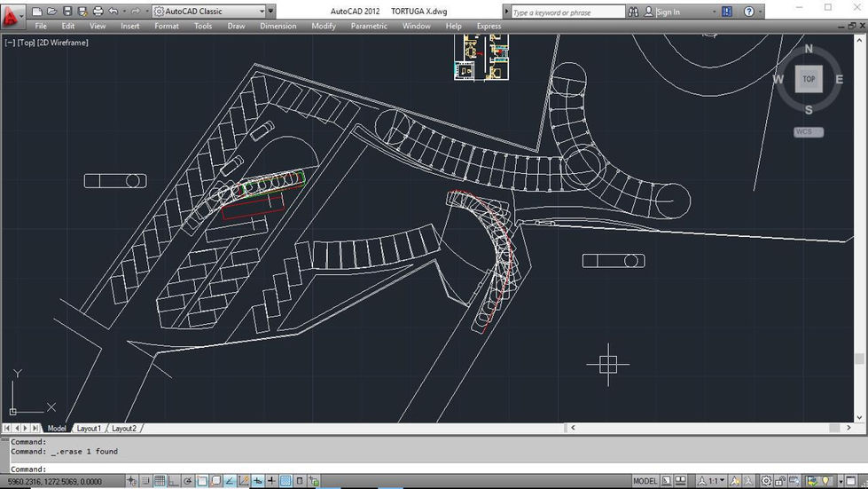The image size is (868, 489).
Task: Toggle Quick Properties in status bar
Action: 300,481
